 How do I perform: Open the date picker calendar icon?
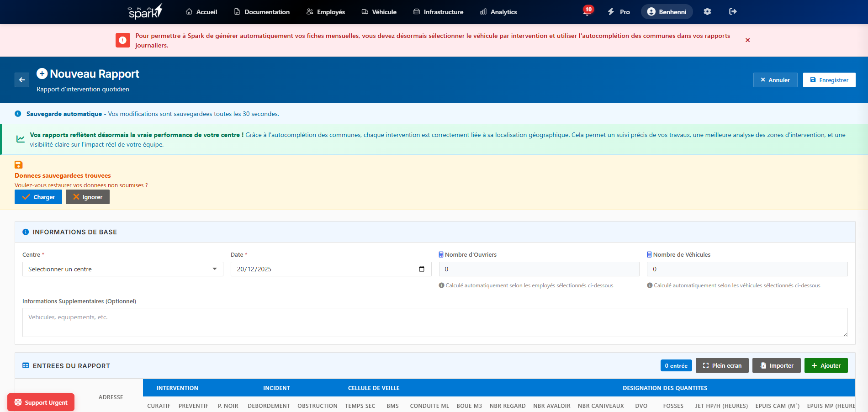(x=421, y=269)
